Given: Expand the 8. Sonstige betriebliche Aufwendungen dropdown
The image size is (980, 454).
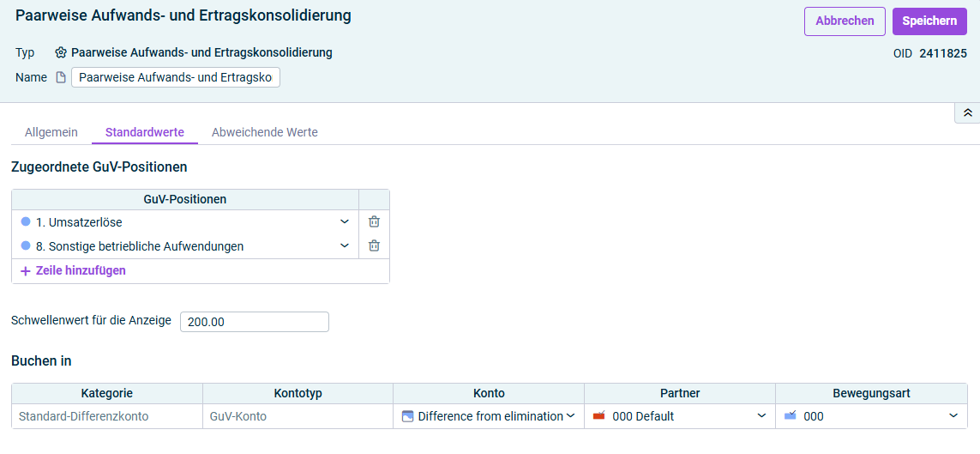Looking at the screenshot, I should click(345, 245).
